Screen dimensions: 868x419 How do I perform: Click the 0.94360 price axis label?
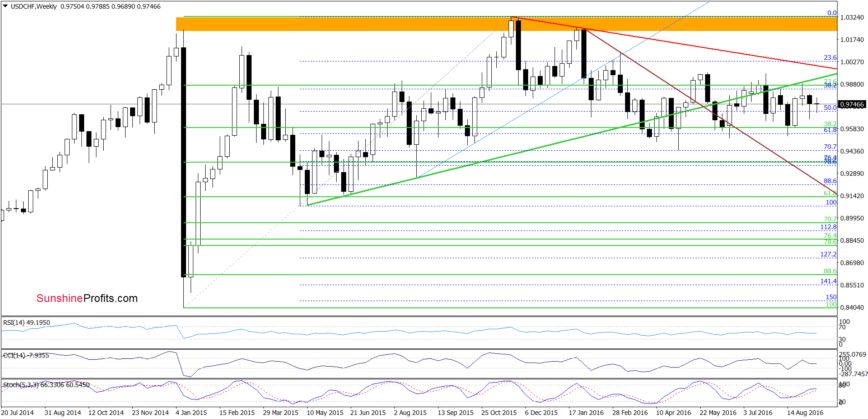pos(852,151)
